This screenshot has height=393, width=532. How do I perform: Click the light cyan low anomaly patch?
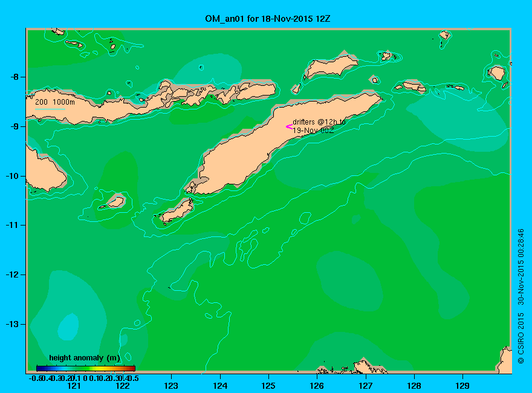68,327
